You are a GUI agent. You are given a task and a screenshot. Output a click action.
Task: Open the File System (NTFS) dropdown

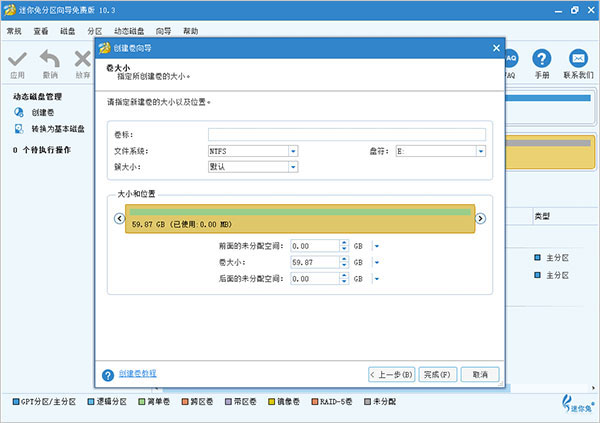pyautogui.click(x=293, y=151)
